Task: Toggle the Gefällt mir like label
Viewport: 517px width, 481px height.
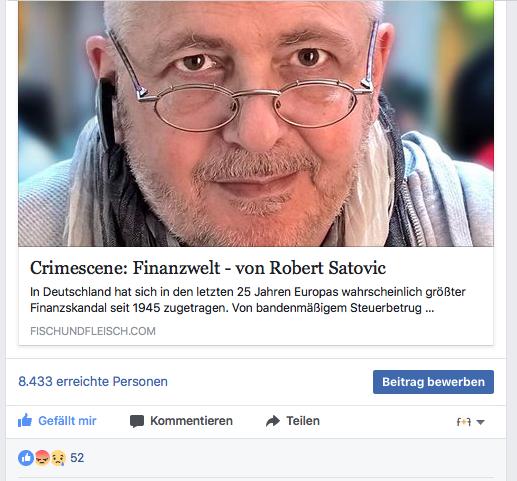Action: 67,421
